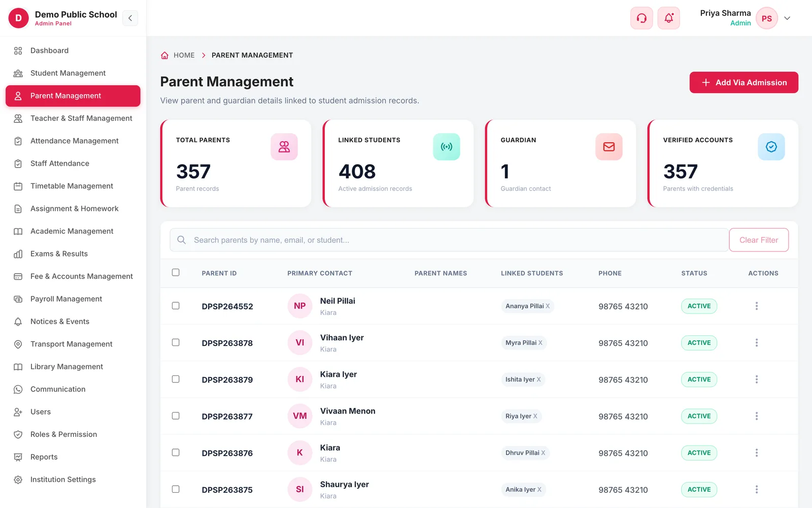The image size is (812, 508).
Task: Click parent ID DPSP263875
Action: pos(227,490)
